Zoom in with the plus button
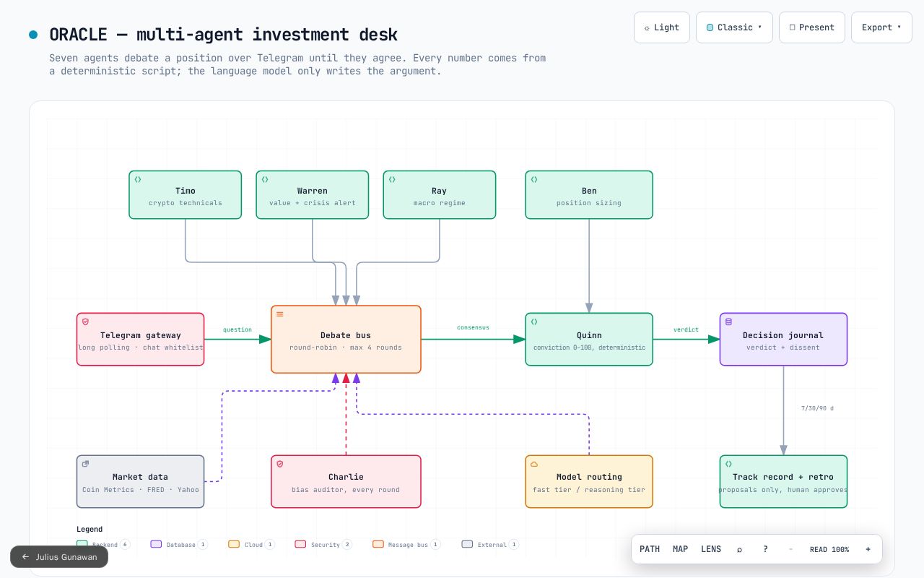 868,549
